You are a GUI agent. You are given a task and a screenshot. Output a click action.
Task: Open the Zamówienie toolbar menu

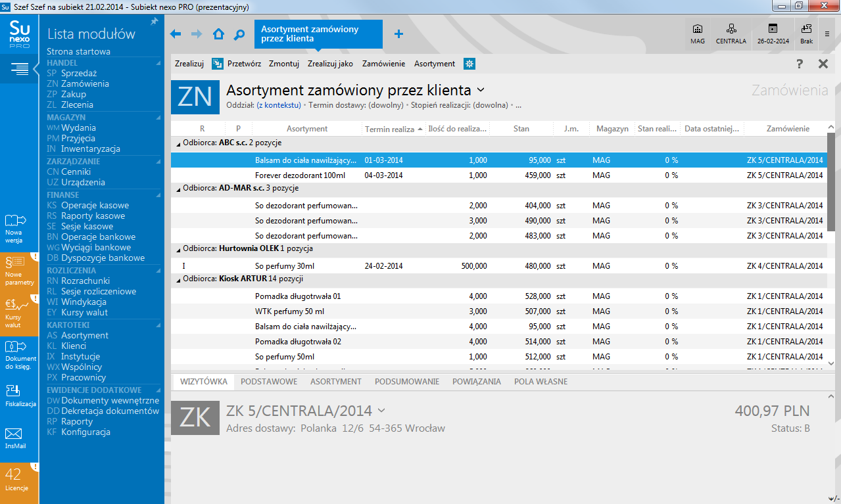point(383,64)
